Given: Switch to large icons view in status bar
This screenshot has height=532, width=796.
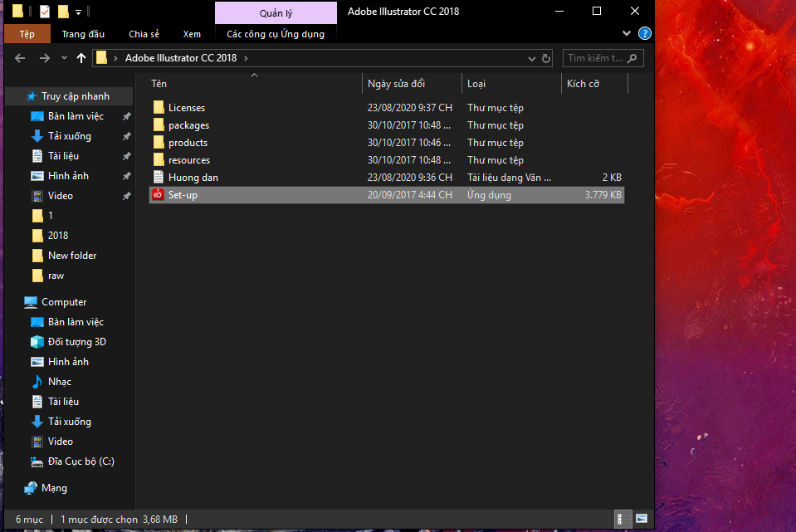Looking at the screenshot, I should click(x=641, y=519).
